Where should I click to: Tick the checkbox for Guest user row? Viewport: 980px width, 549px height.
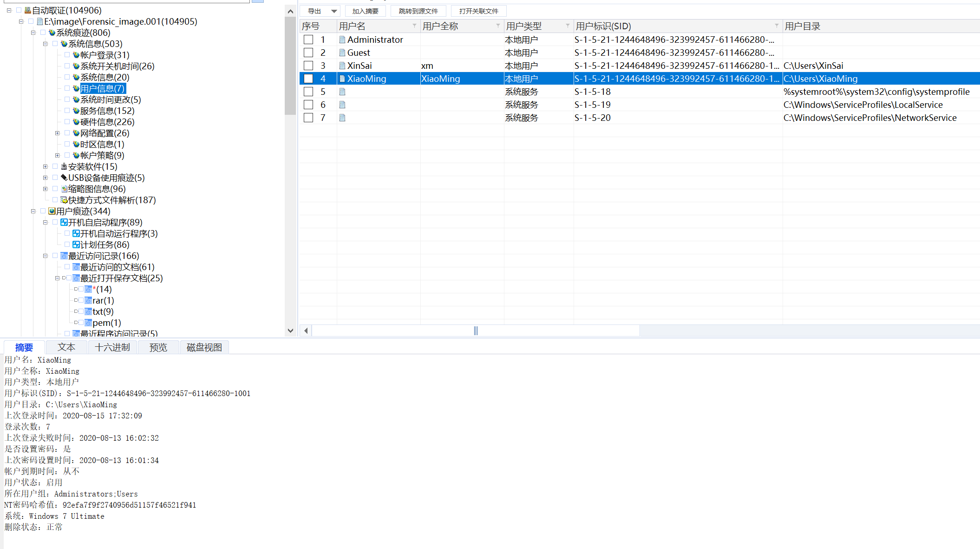(x=308, y=53)
